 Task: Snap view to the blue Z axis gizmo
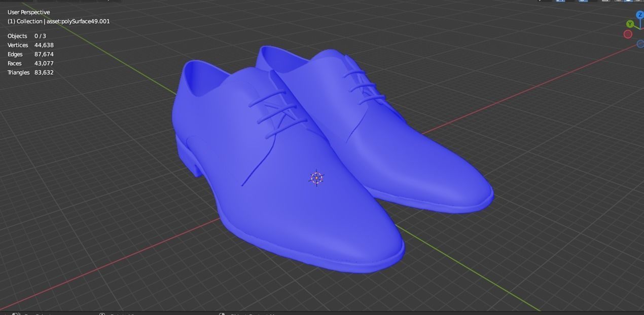coord(639,15)
